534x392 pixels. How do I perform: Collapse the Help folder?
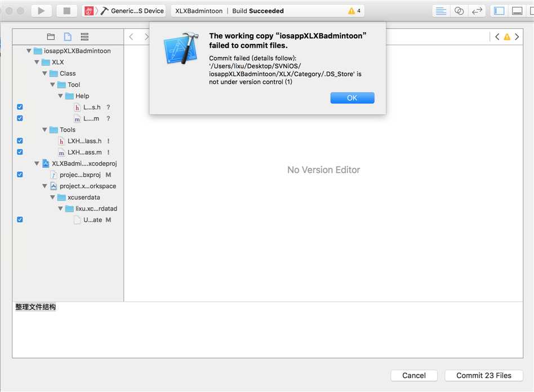(60, 96)
